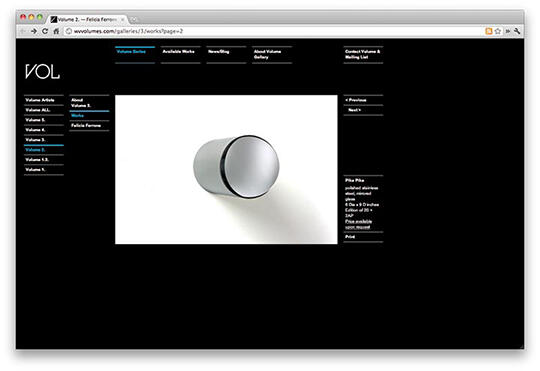Image resolution: width=540 pixels, height=371 pixels.
Task: Open the Felicia Ferrone submenu link
Action: [x=86, y=126]
